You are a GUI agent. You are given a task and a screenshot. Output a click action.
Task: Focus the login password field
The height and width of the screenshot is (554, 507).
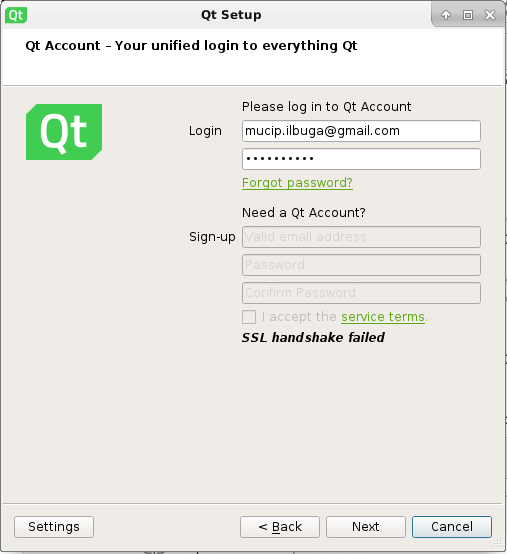[361, 159]
